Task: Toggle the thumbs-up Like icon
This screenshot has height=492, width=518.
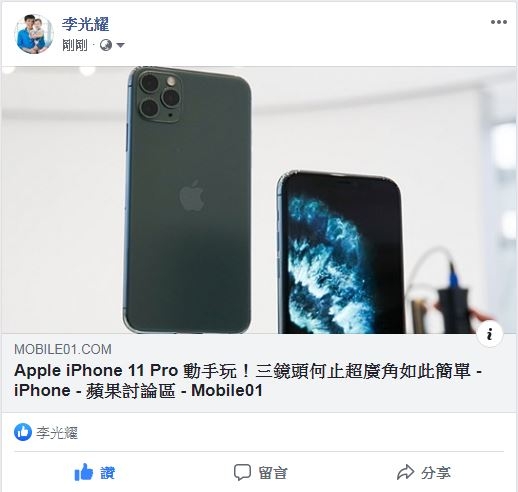Action: coord(84,472)
